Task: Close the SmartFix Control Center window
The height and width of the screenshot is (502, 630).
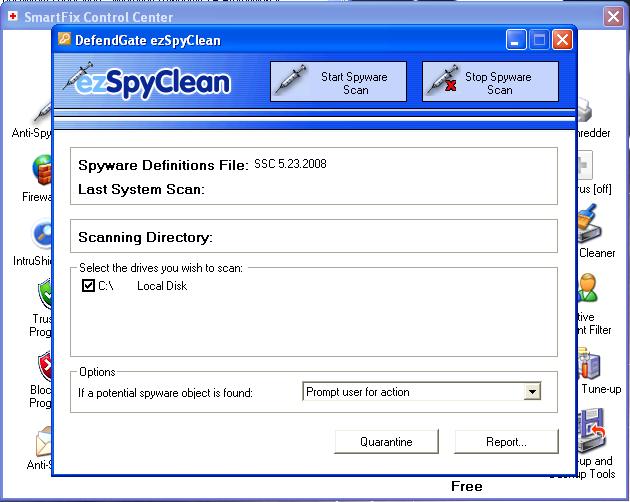Action: (613, 17)
